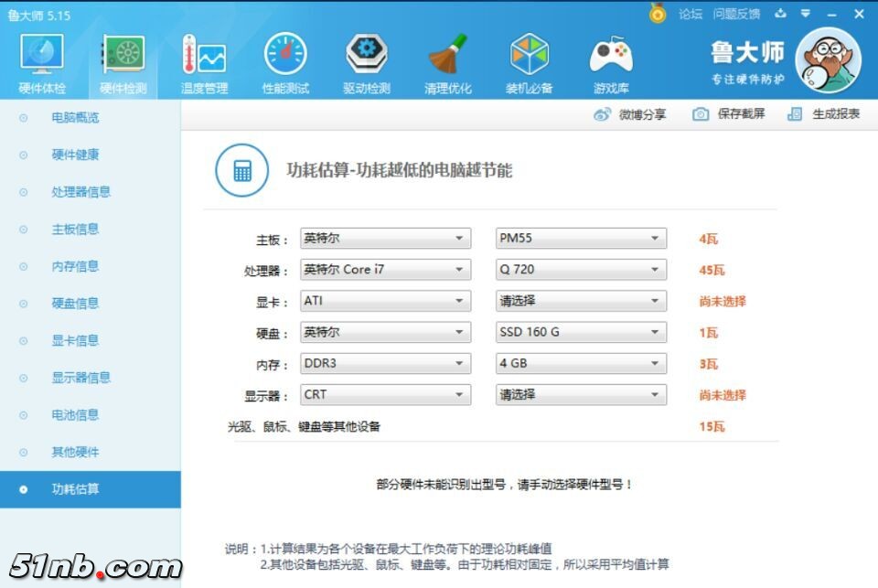Open 主板 model dropdown PM55
878x588 pixels.
tap(582, 238)
